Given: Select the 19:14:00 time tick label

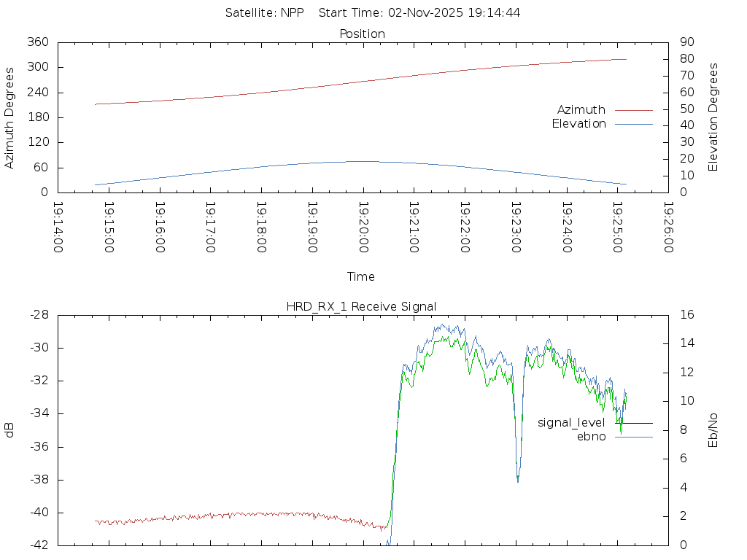Looking at the screenshot, I should [58, 227].
